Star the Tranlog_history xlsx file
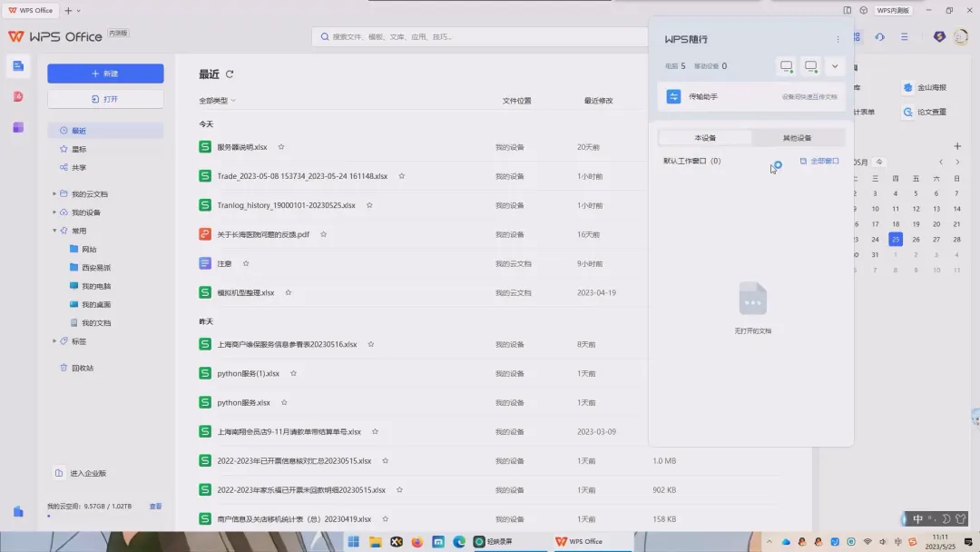This screenshot has height=552, width=980. 369,205
